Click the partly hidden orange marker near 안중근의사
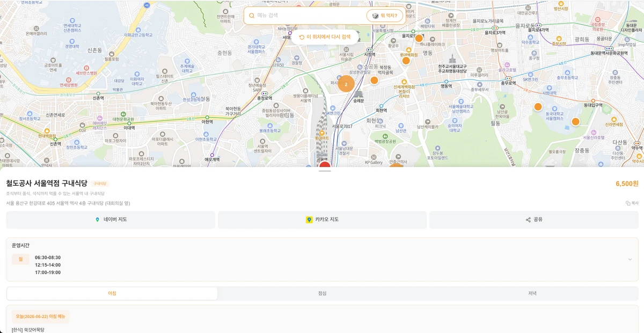This screenshot has height=333, width=644. tap(396, 165)
